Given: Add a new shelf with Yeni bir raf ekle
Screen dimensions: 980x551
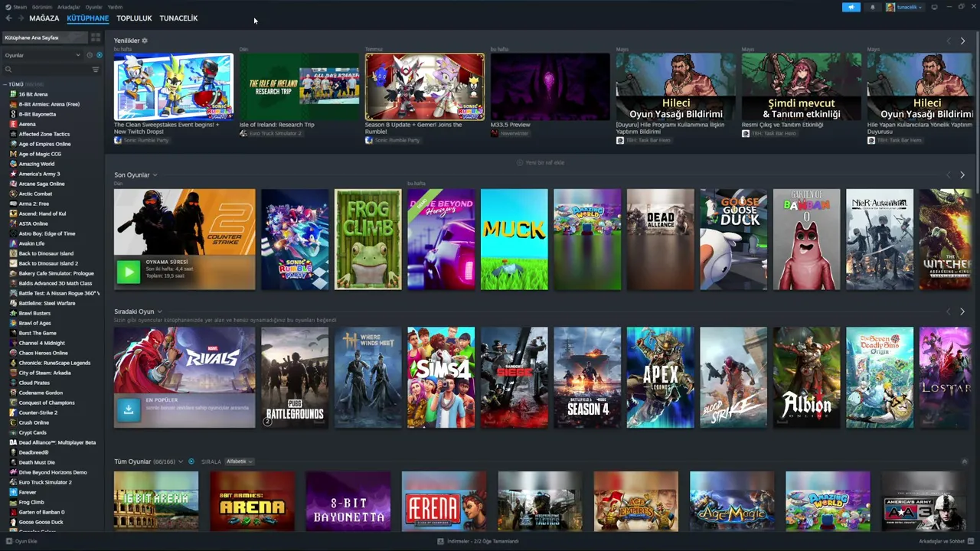Looking at the screenshot, I should (541, 162).
